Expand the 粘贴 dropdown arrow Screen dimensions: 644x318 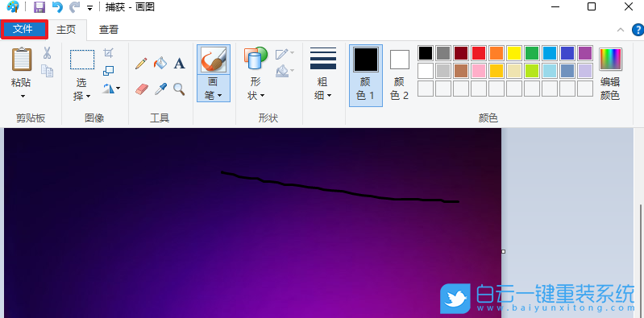coord(23,97)
